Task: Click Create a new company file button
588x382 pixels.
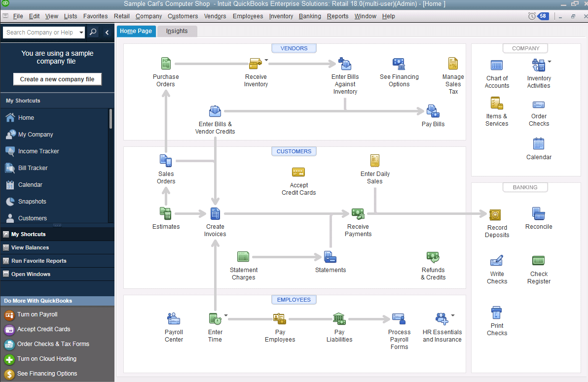Action: (57, 79)
